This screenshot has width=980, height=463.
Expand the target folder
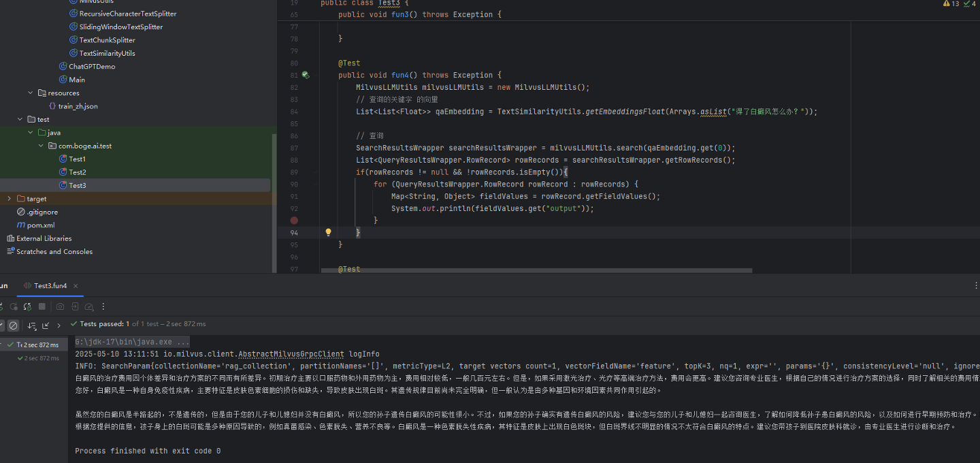coord(10,199)
